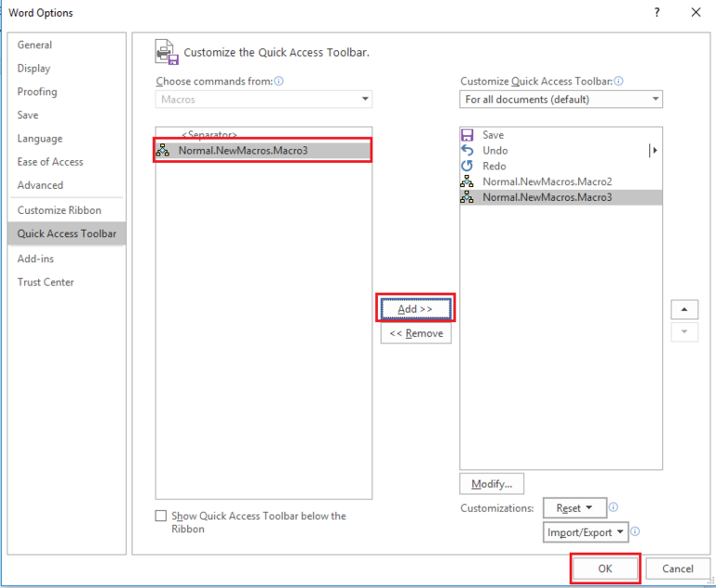Click the << Remove button

pyautogui.click(x=416, y=333)
